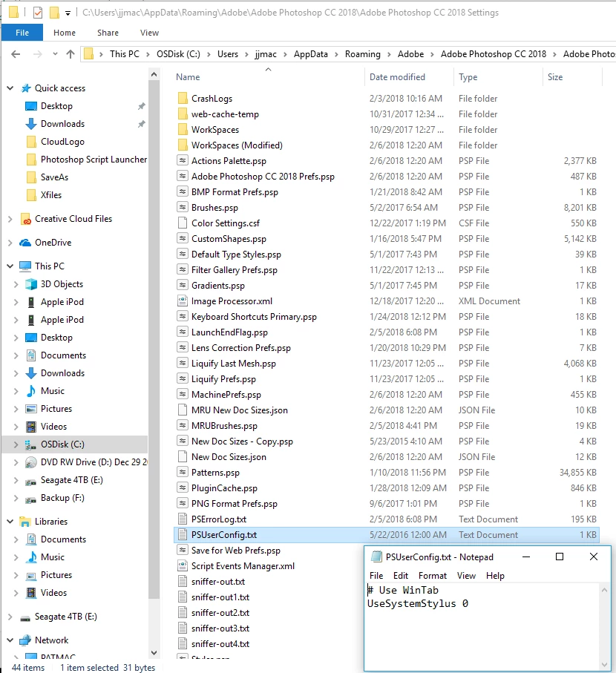Click inside the Notepad text area
Viewport: 616px width, 673px height.
click(482, 627)
